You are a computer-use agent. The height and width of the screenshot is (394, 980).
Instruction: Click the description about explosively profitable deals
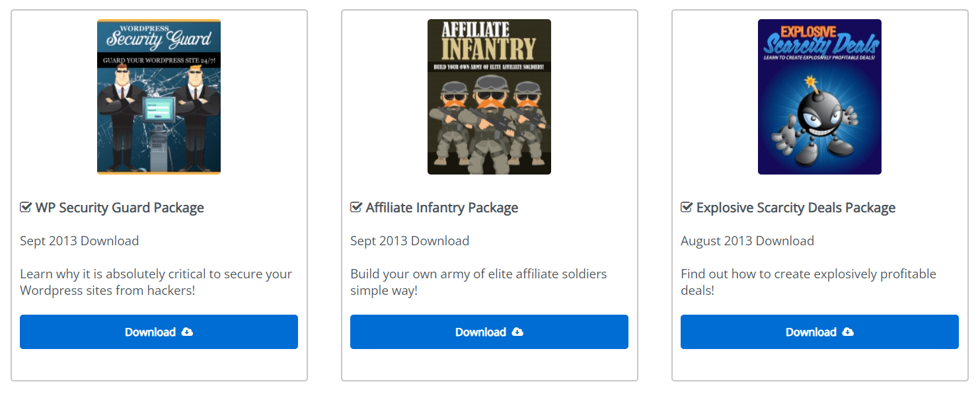click(x=808, y=282)
